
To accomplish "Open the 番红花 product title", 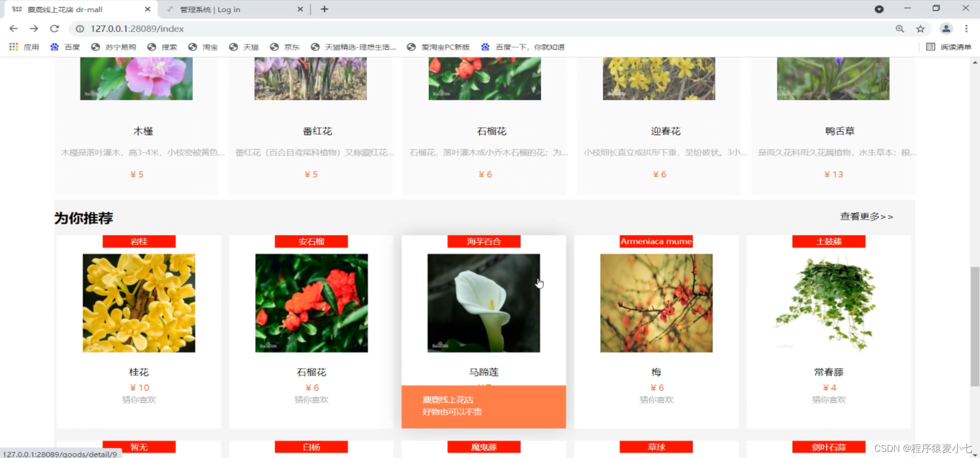I will (x=317, y=131).
